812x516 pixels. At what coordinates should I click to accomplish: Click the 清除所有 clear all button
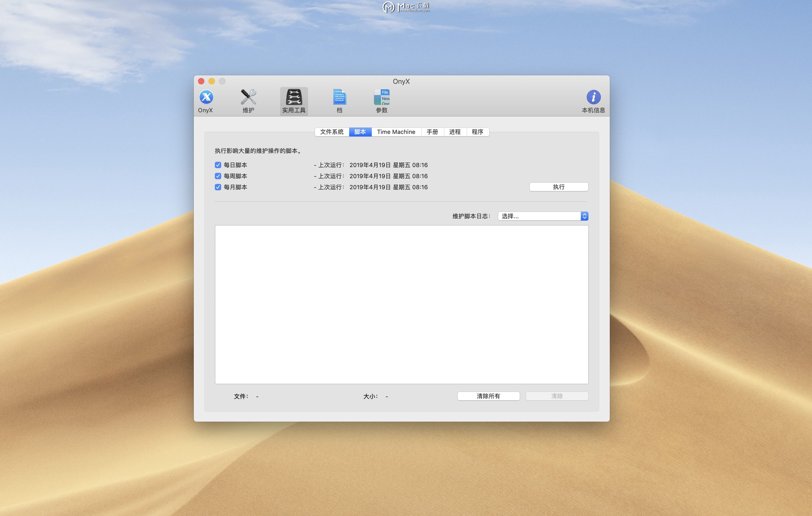[488, 396]
